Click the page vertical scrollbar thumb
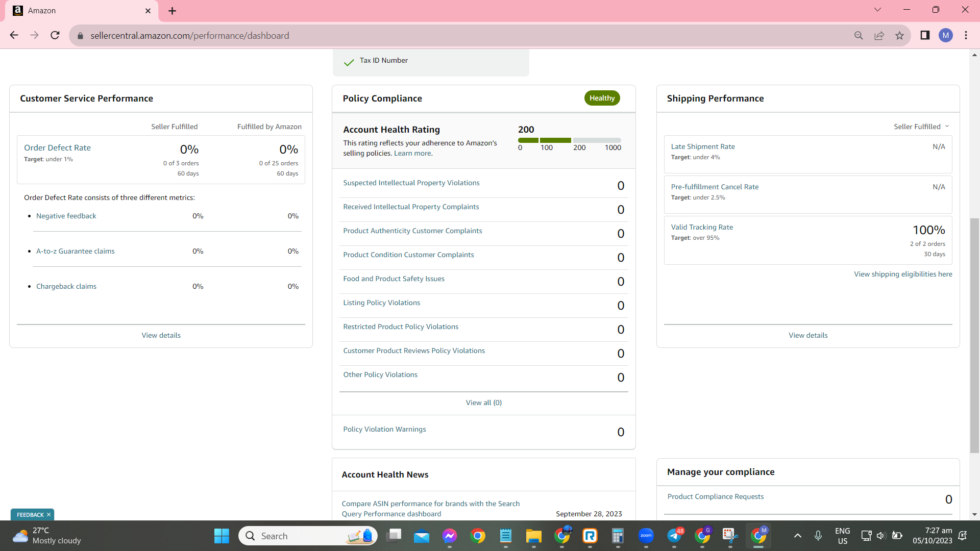980x551 pixels. coord(974,335)
